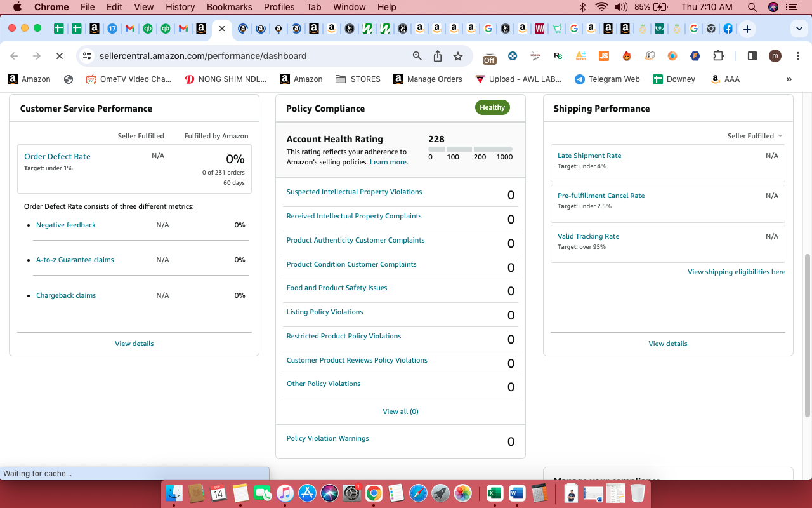
Task: Open Siri from the dock
Action: (329, 493)
